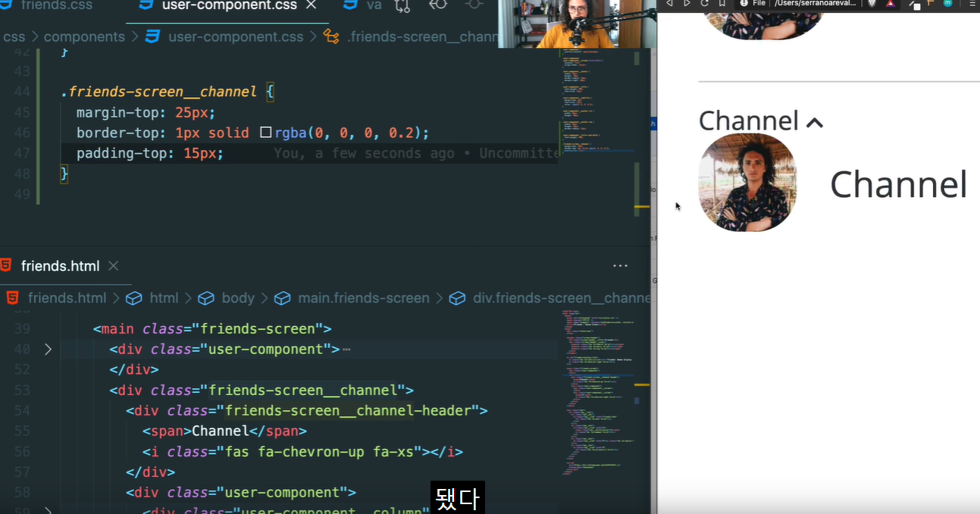Click the rgba color swatch on line 46
This screenshot has width=980, height=514.
click(265, 133)
